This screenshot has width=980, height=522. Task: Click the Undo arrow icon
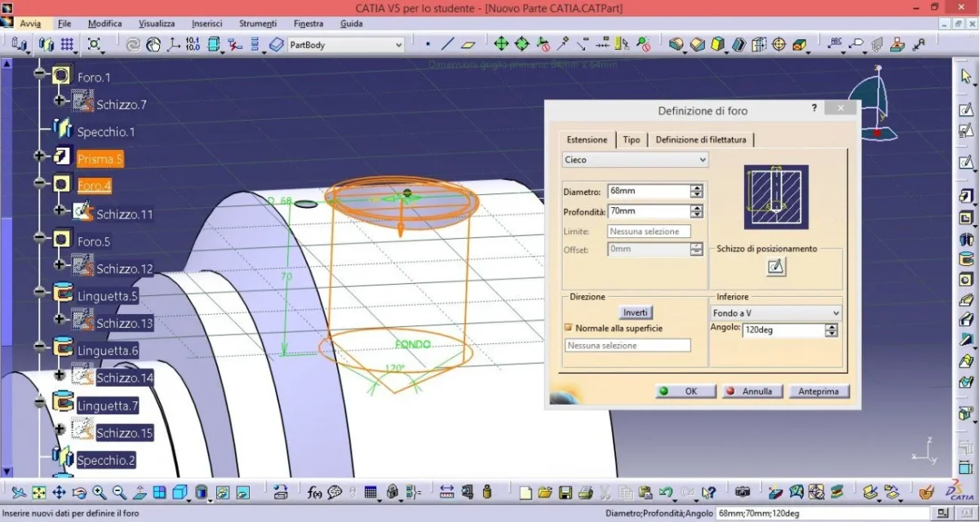click(666, 493)
